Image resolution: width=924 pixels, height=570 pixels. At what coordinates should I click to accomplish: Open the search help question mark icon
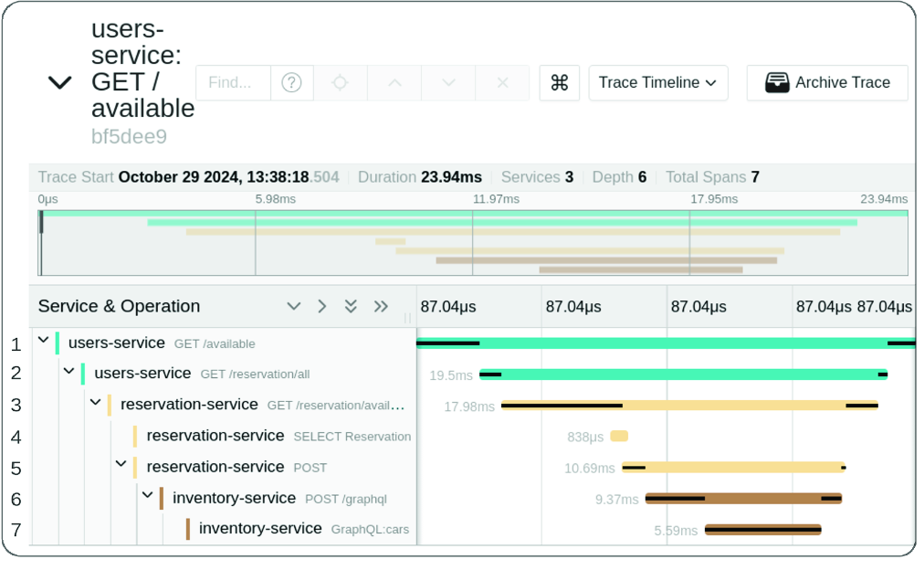[x=291, y=82]
